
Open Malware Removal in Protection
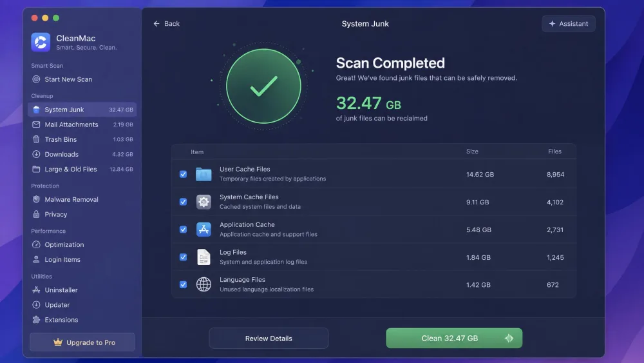(x=82, y=199)
